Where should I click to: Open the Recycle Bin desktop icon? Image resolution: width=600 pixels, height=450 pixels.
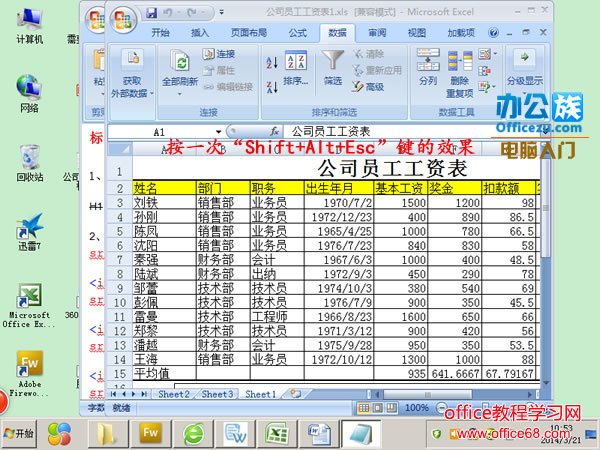pos(29,163)
